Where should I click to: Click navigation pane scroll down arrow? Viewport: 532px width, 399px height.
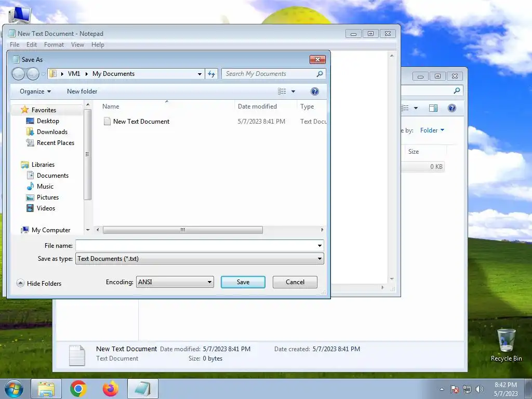(x=87, y=230)
